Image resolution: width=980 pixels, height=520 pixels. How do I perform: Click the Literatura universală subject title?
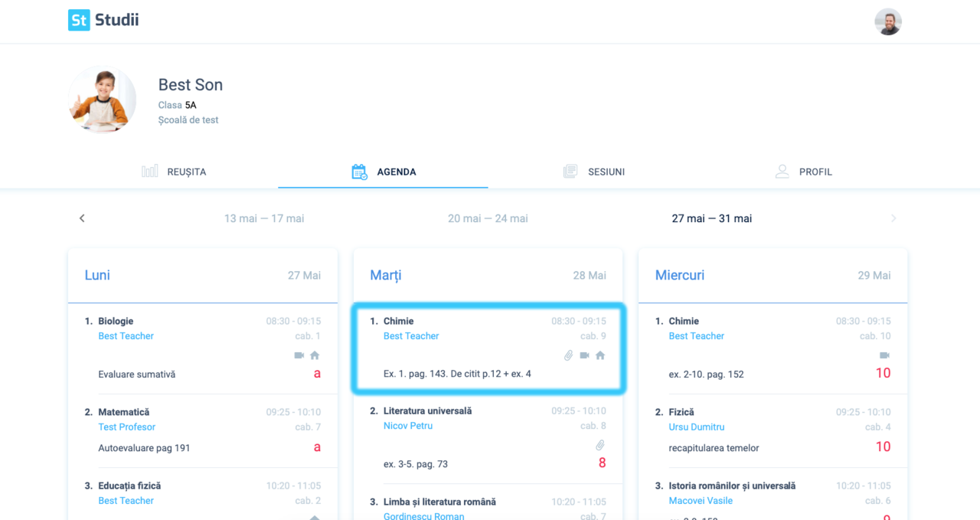(427, 411)
